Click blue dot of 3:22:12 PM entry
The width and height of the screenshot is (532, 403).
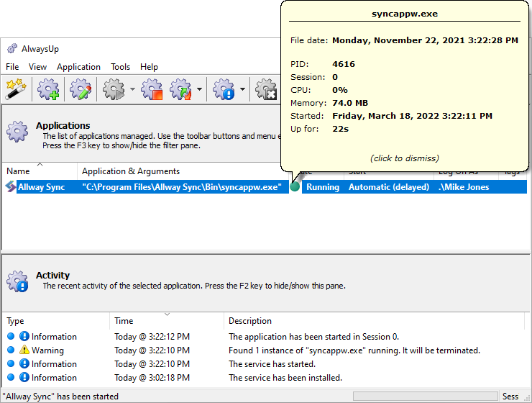click(11, 336)
